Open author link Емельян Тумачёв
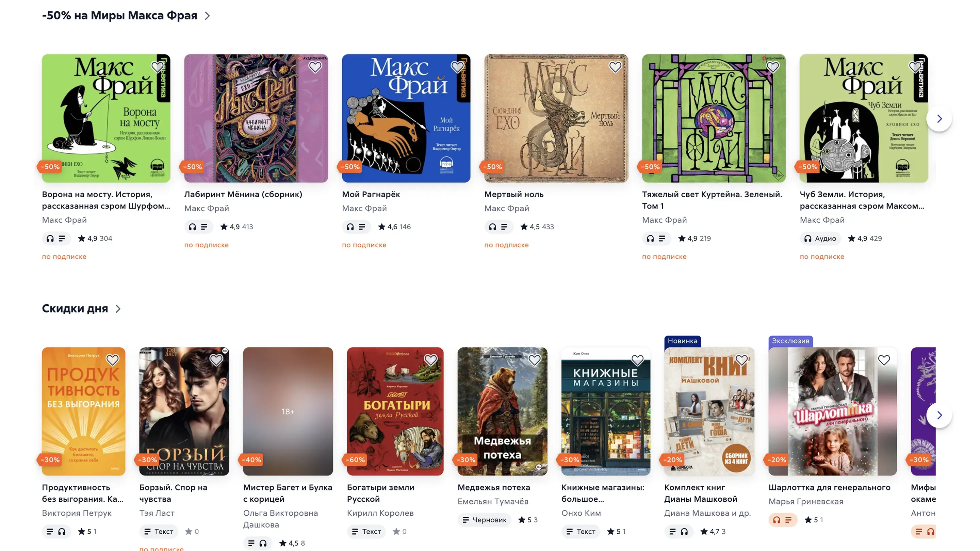The image size is (980, 551). click(x=493, y=501)
